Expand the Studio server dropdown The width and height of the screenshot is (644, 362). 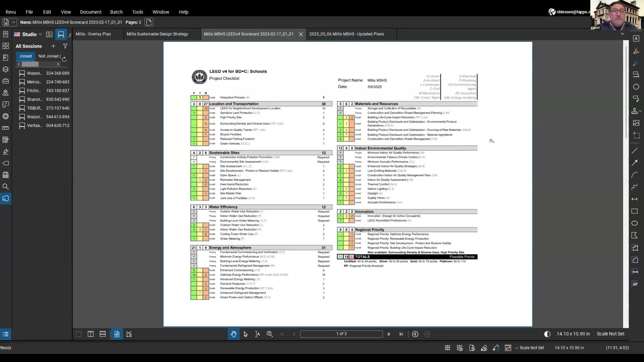40,34
